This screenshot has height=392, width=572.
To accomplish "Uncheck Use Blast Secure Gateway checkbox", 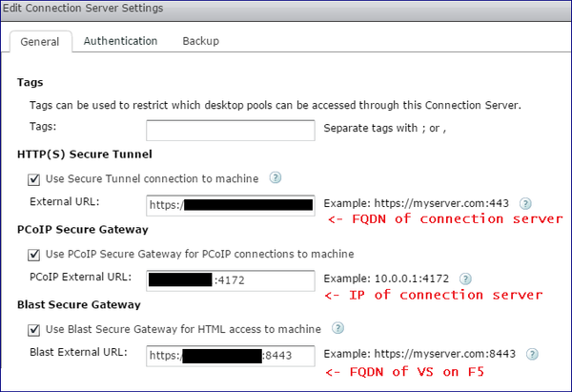I will (x=35, y=330).
